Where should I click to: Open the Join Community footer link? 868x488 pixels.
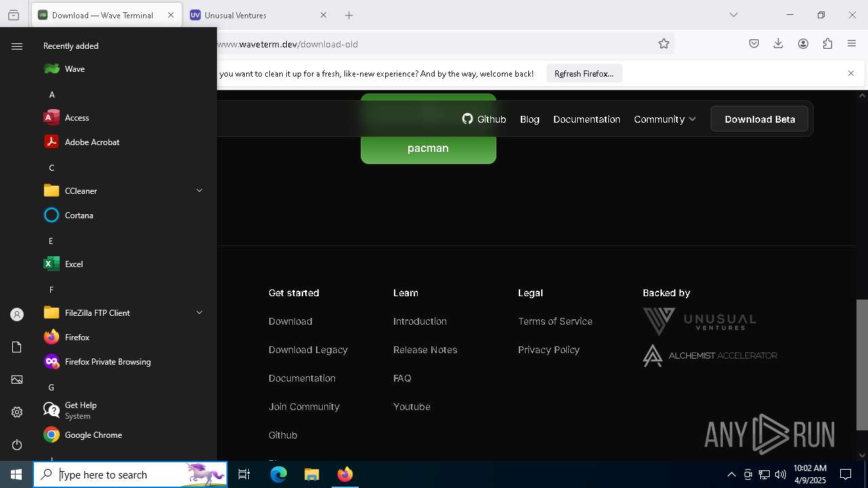[304, 407]
